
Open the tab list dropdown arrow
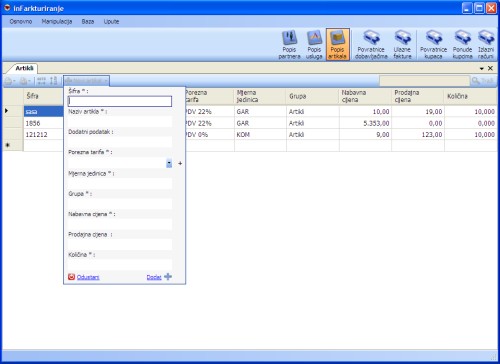tap(482, 68)
